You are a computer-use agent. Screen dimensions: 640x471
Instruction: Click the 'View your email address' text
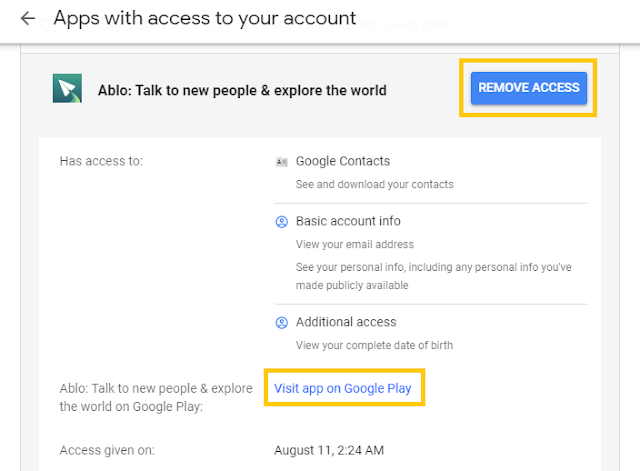tap(354, 244)
